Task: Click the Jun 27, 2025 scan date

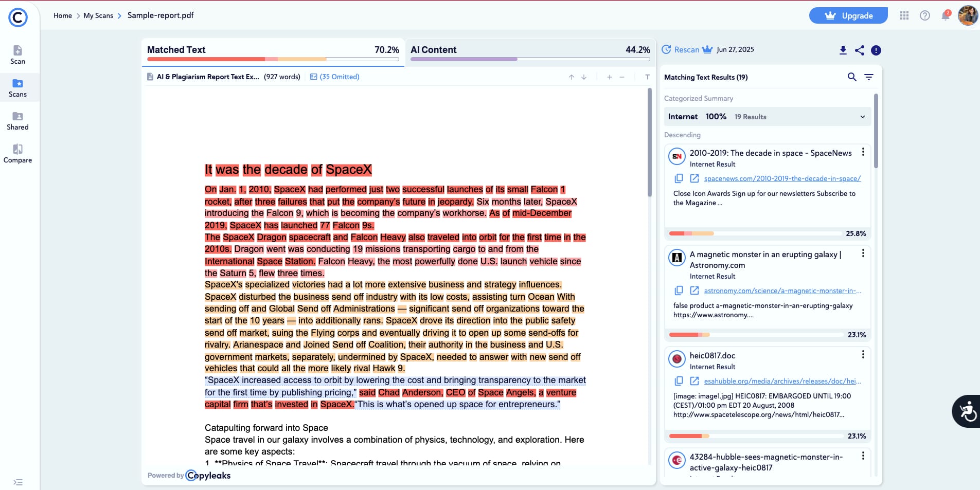Action: pyautogui.click(x=735, y=50)
